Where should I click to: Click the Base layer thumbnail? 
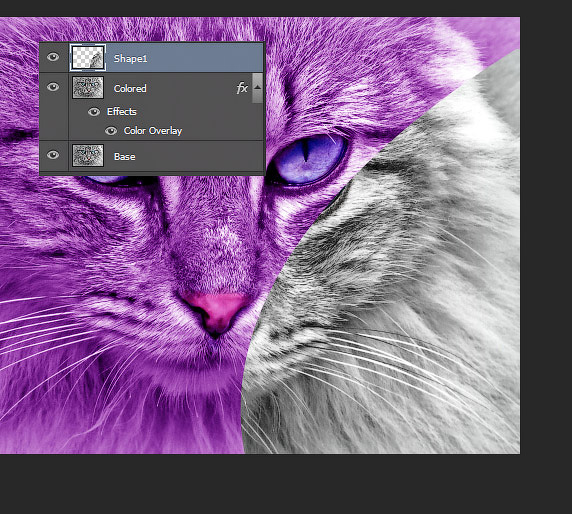88,156
